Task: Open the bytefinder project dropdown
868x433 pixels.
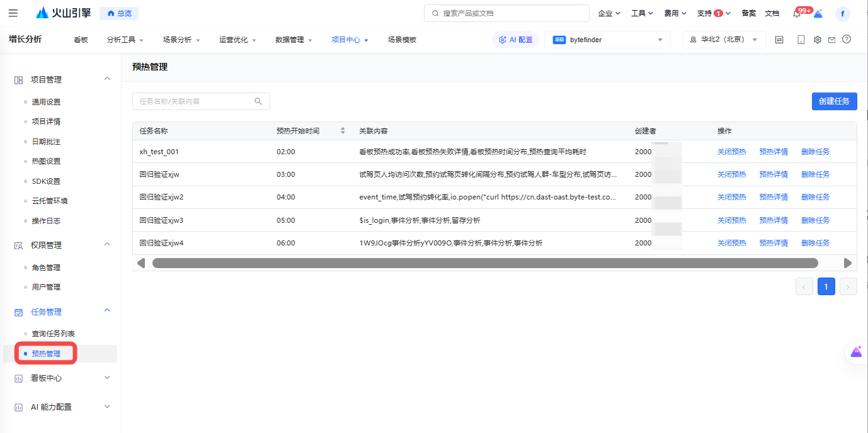Action: [607, 40]
